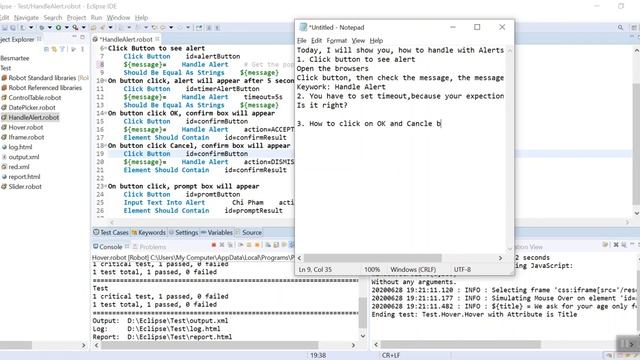The image size is (640, 360).
Task: Open Notepad Edit menu
Action: (x=316, y=40)
